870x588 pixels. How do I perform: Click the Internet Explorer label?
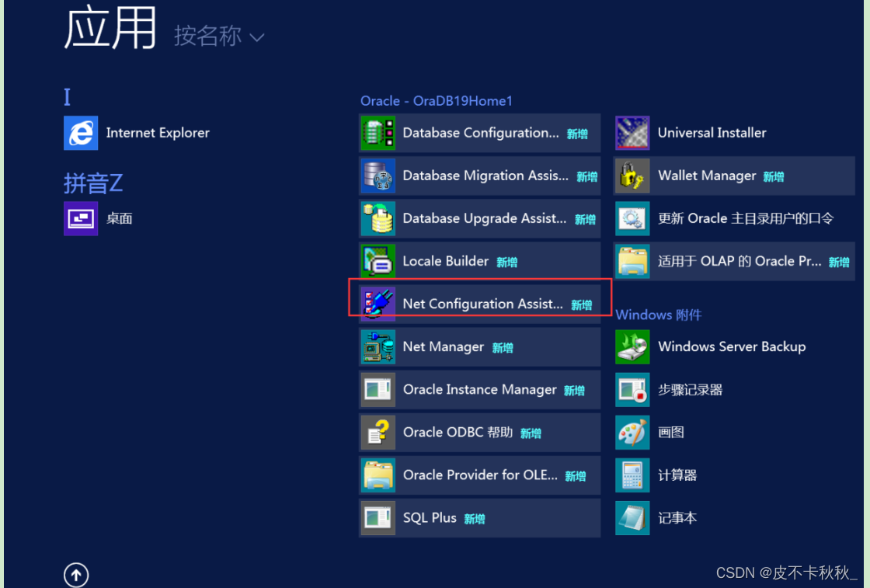158,133
